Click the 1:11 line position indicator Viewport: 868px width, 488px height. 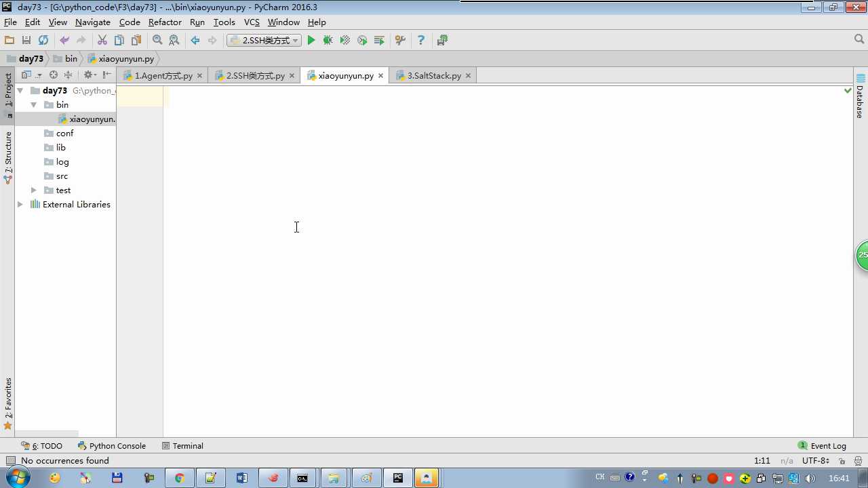tap(762, 461)
